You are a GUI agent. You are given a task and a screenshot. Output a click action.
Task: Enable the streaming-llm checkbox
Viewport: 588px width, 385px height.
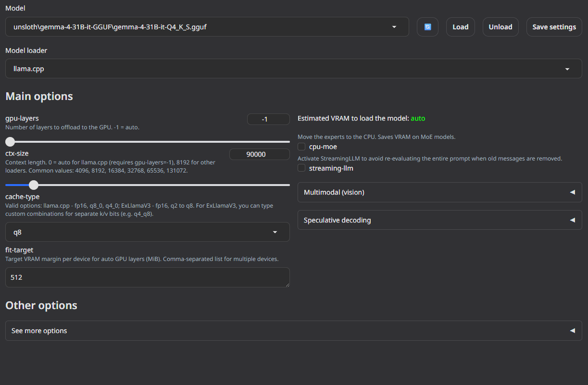tap(301, 168)
